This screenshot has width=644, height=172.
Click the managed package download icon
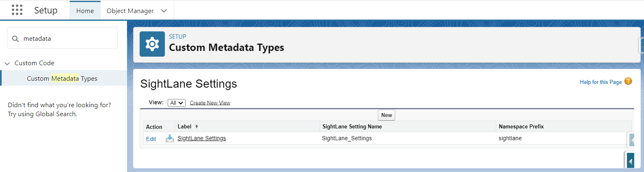(169, 139)
